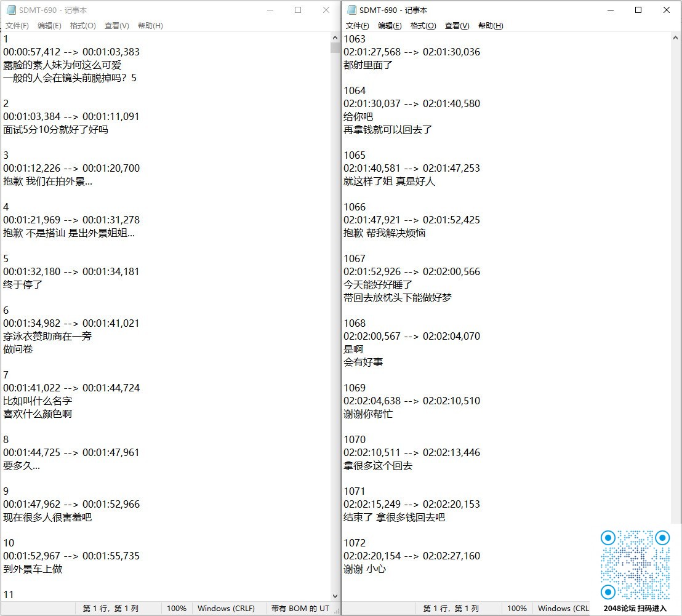Click line 终于停了 in left window

[23, 285]
